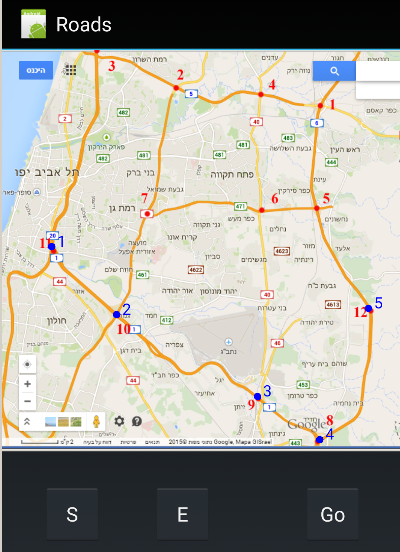Zoom in with the plus button
Screen dimensions: 400x552
(27, 384)
